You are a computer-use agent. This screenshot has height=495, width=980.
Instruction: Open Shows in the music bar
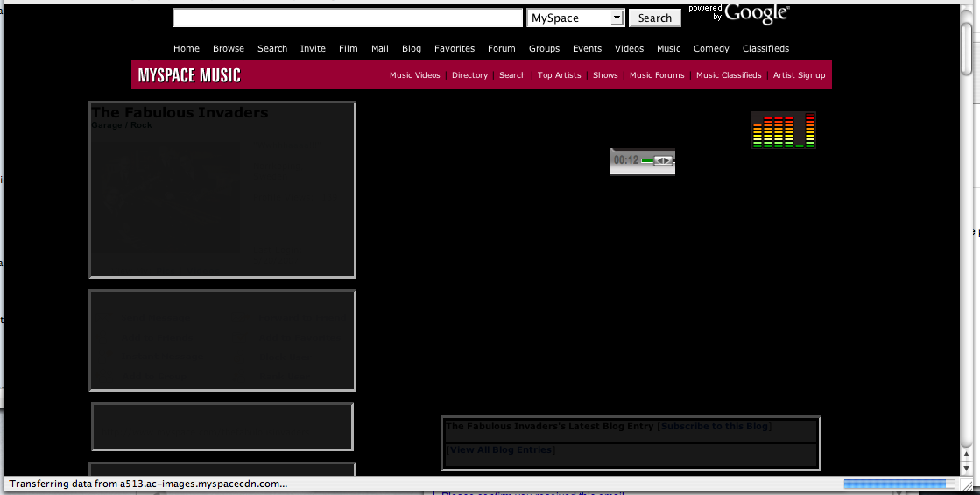(x=605, y=75)
